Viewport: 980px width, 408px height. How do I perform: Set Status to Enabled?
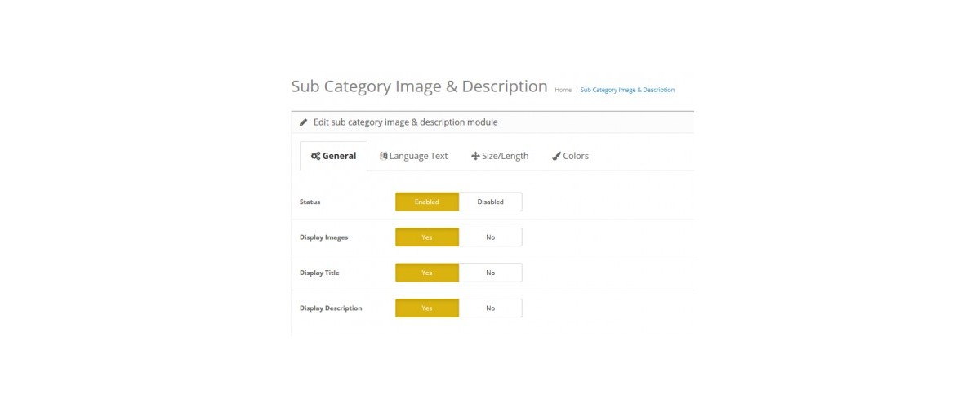(427, 202)
